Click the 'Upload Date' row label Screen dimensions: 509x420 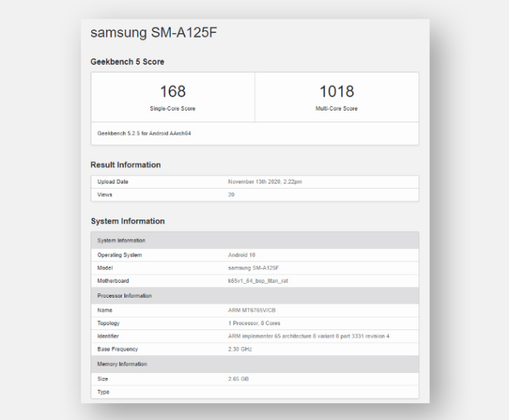[113, 181]
